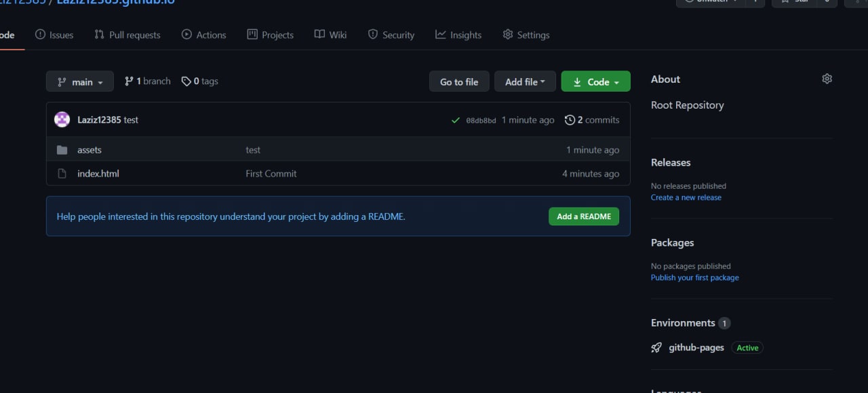Image resolution: width=868 pixels, height=393 pixels.
Task: Open the assets folder
Action: click(x=90, y=149)
